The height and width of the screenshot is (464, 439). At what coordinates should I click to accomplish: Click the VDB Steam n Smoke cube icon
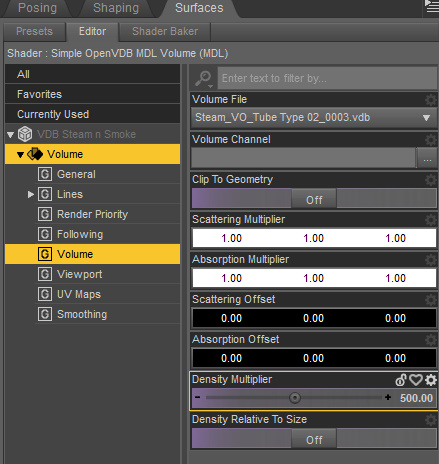pyautogui.click(x=25, y=134)
